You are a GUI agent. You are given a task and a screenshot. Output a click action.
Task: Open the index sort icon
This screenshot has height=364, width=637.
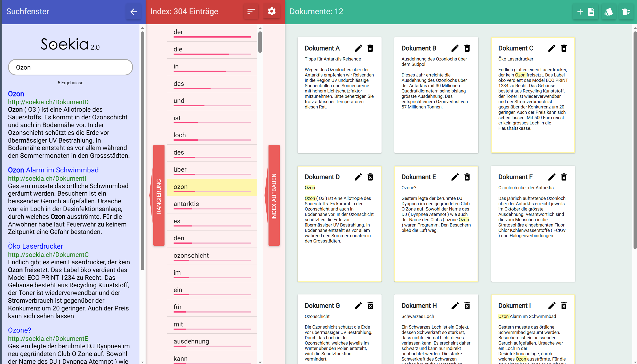pyautogui.click(x=251, y=11)
